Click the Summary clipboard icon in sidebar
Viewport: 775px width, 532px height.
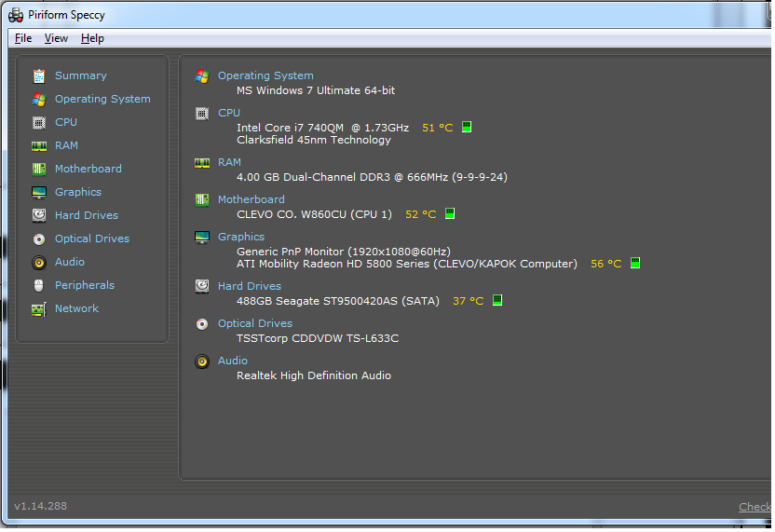click(x=39, y=75)
